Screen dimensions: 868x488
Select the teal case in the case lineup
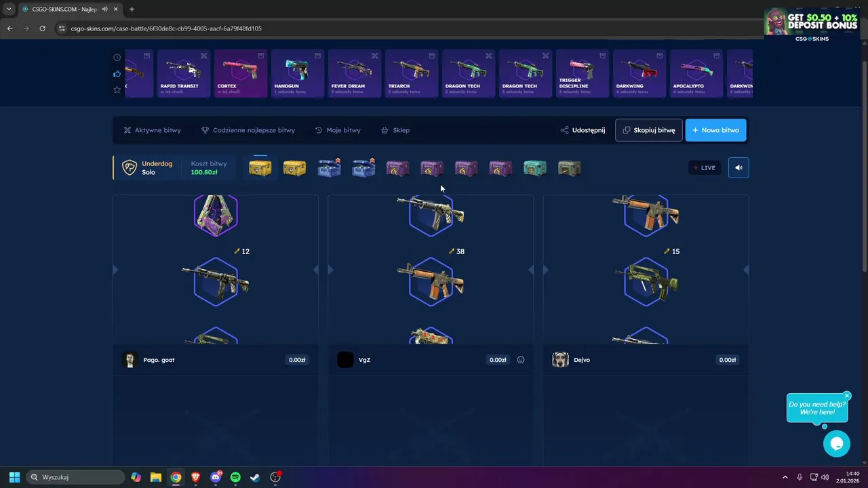(x=535, y=167)
